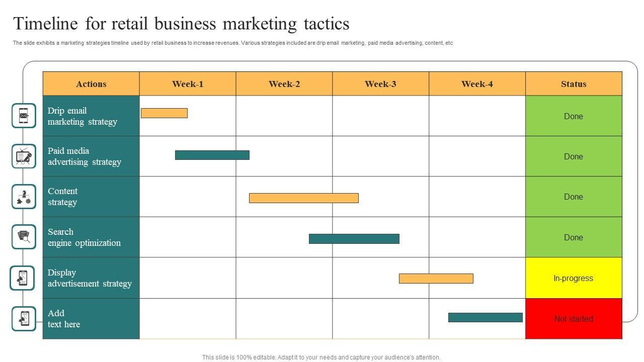Click the teal Paid media advertising timeline bar
Viewport: 644px width, 362px height.
pos(212,155)
